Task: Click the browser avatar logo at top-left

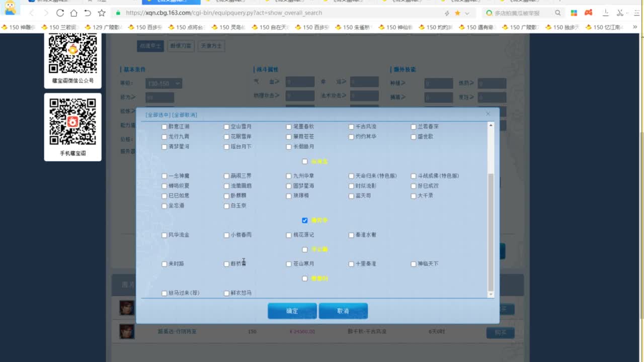Action: pos(10,8)
